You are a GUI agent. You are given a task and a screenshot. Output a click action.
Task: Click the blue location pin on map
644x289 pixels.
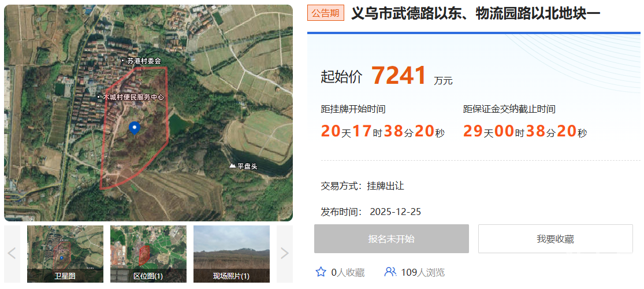(135, 127)
